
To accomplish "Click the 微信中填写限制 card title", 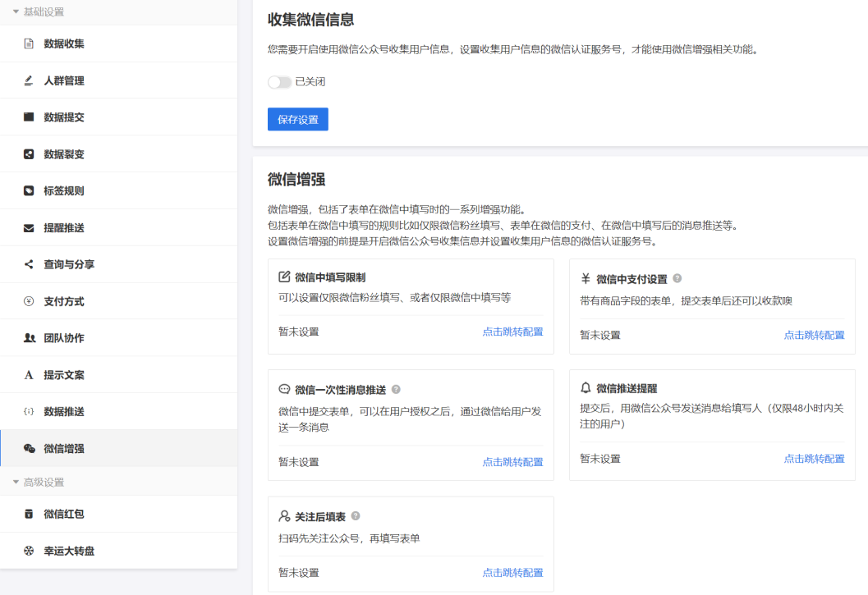I will [x=330, y=277].
